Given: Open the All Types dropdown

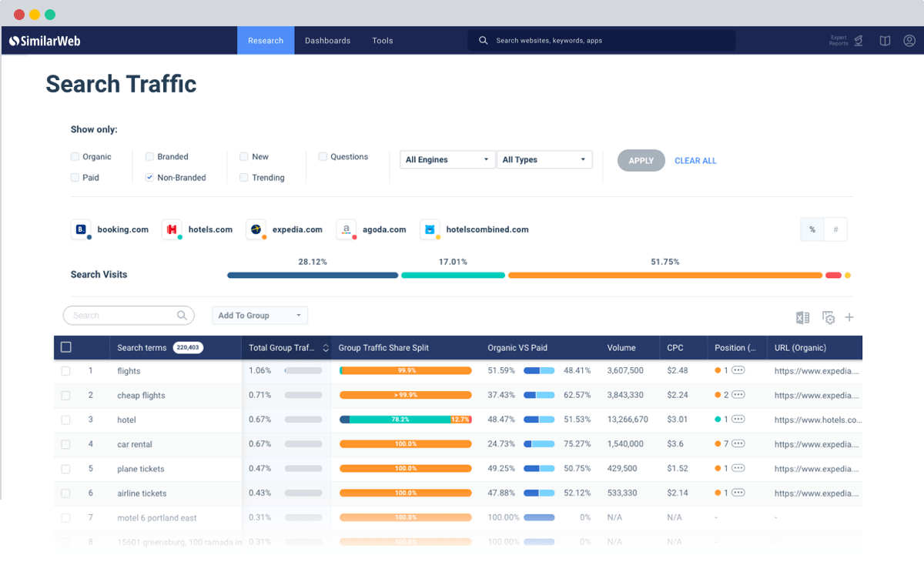Looking at the screenshot, I should pyautogui.click(x=544, y=159).
